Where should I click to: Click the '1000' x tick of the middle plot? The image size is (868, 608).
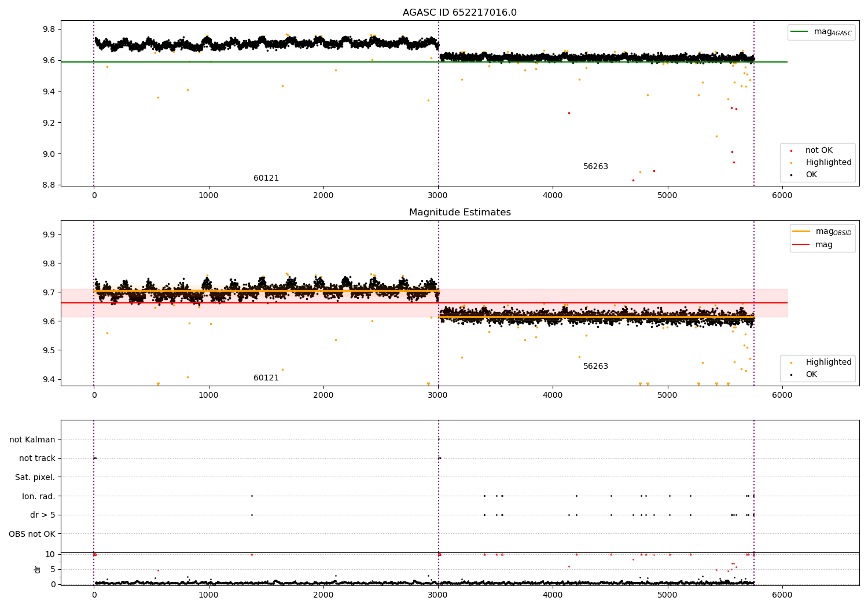(x=208, y=395)
